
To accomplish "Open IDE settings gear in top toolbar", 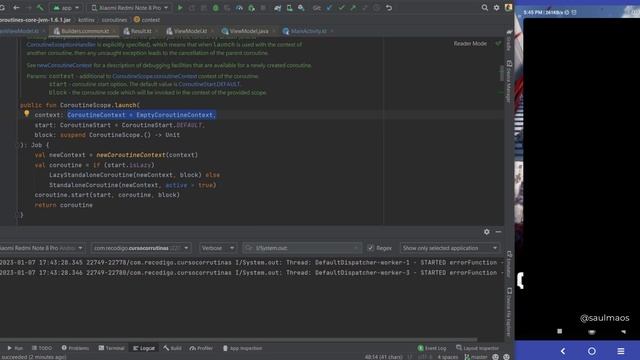I will (496, 8).
